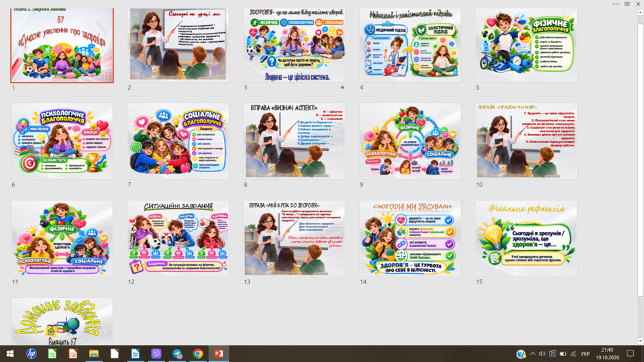This screenshot has height=362, width=644.
Task: Open the three-dots ribbon menu at top
Action: (x=616, y=3)
